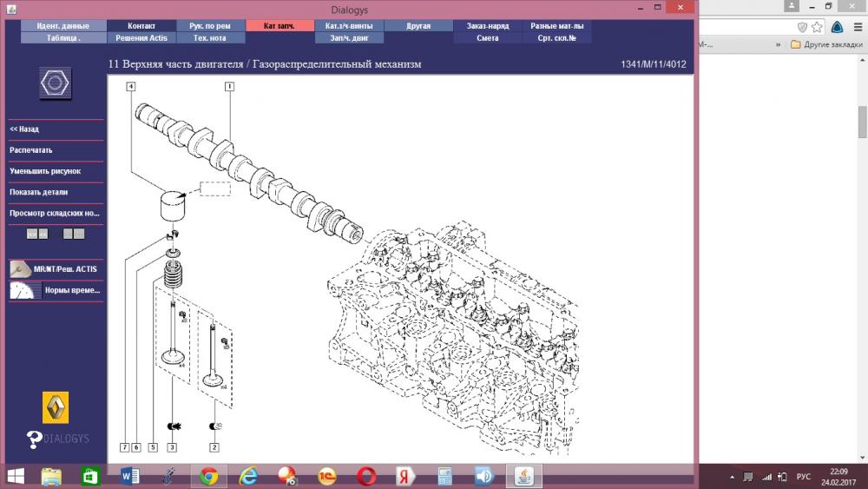868x489 pixels.
Task: Open Microsoft Word from taskbar
Action: [x=129, y=476]
